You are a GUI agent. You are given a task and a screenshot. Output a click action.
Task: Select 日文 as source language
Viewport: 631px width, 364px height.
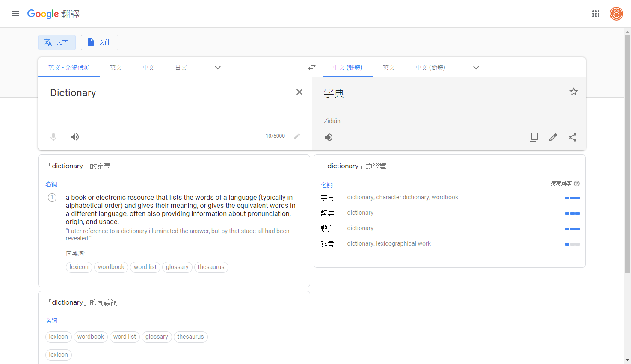point(181,68)
